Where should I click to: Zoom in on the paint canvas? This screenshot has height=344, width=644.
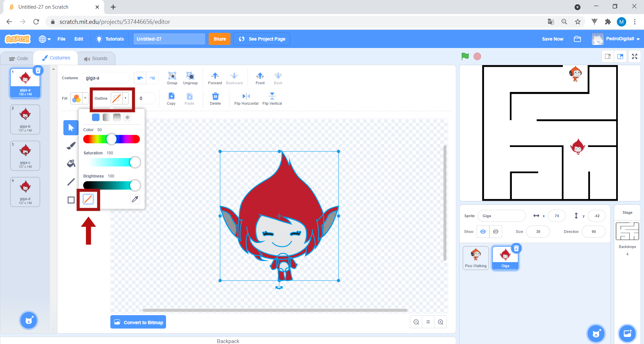(x=440, y=322)
